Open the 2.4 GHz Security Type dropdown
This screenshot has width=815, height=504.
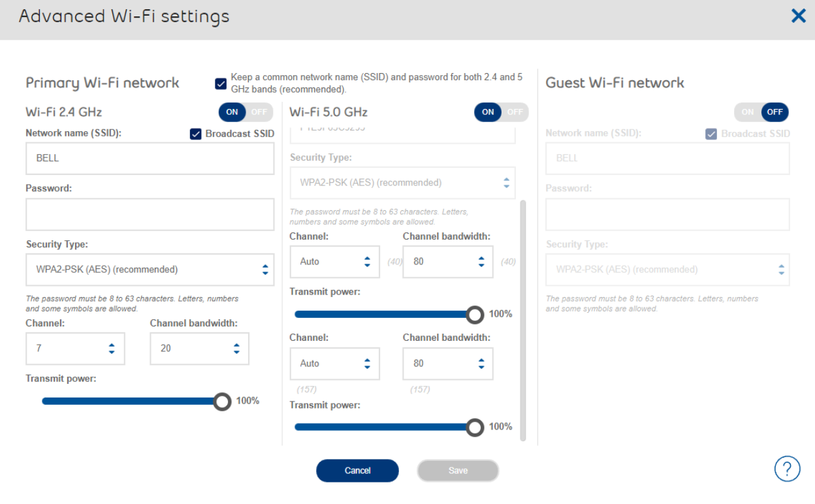pyautogui.click(x=150, y=269)
